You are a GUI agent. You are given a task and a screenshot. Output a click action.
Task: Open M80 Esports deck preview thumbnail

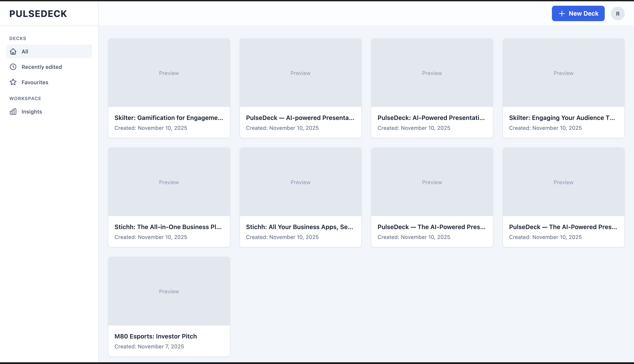169,291
